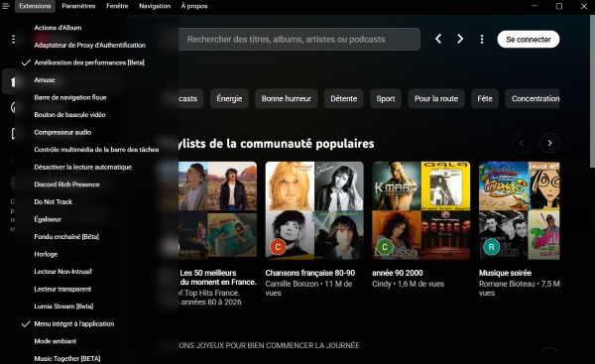Open the three-dot options menu
595x364 pixels.
(482, 39)
